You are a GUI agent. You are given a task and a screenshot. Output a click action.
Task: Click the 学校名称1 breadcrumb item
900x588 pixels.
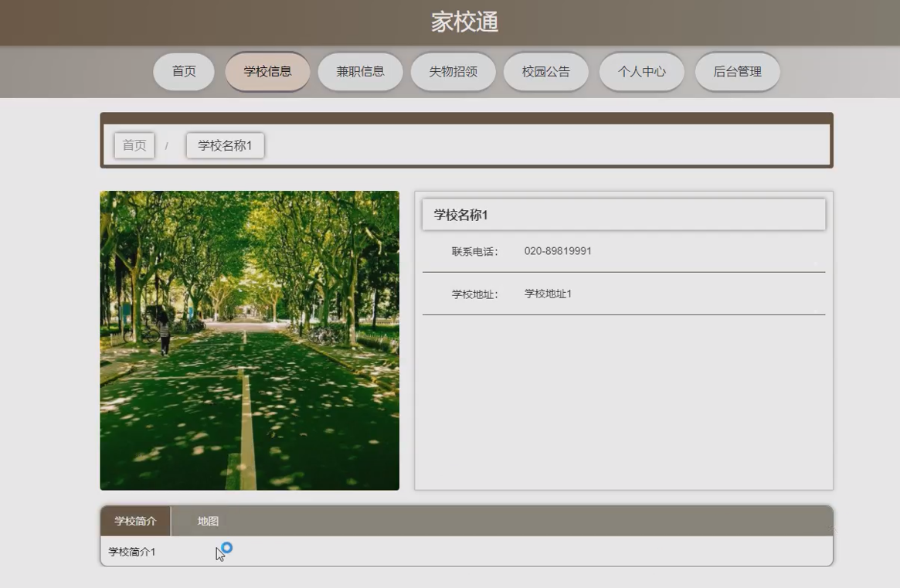(x=224, y=145)
